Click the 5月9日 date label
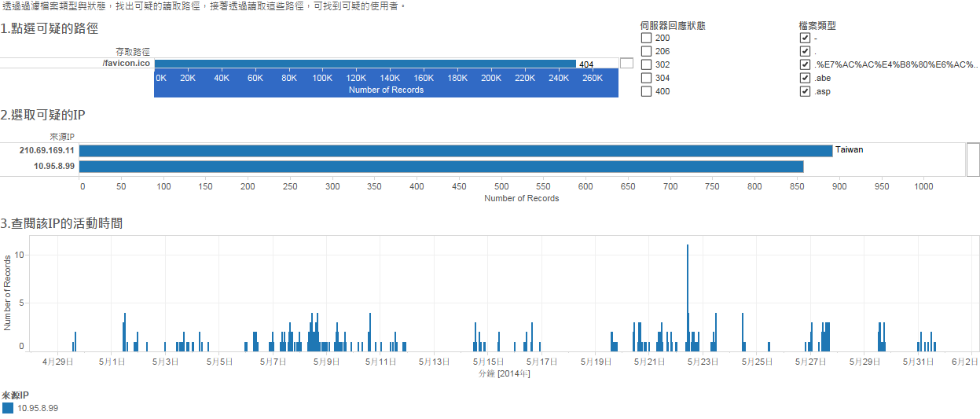The height and width of the screenshot is (419, 980). [x=326, y=362]
